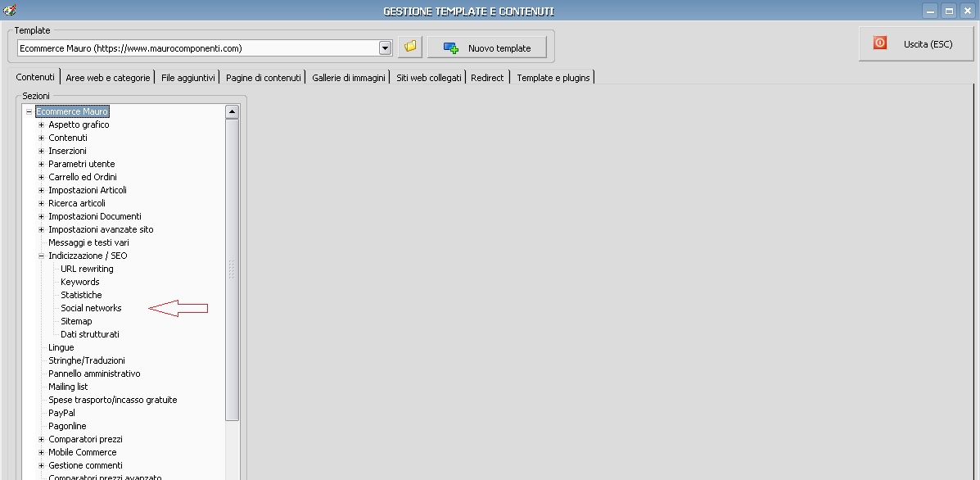The height and width of the screenshot is (480, 980).
Task: Select Messaggi e testi vari
Action: tap(88, 242)
